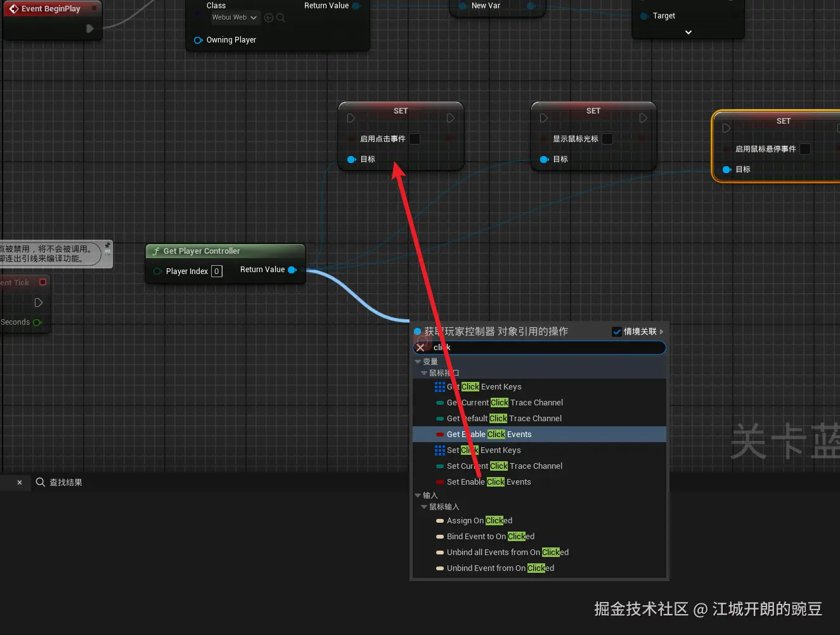Toggle the 启用鼠标悬停事件 checkbox

pos(805,149)
